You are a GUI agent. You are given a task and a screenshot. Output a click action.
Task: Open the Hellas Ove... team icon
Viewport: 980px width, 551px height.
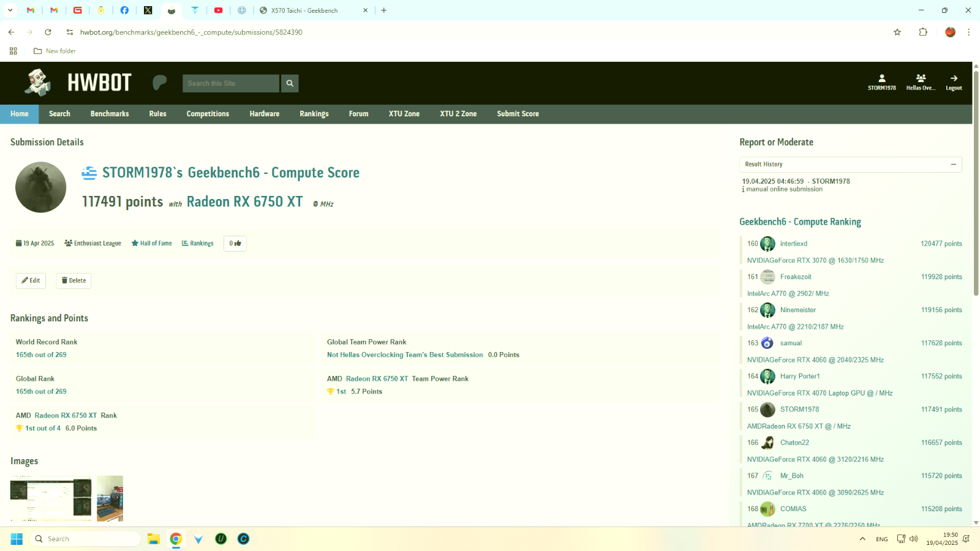pos(921,82)
